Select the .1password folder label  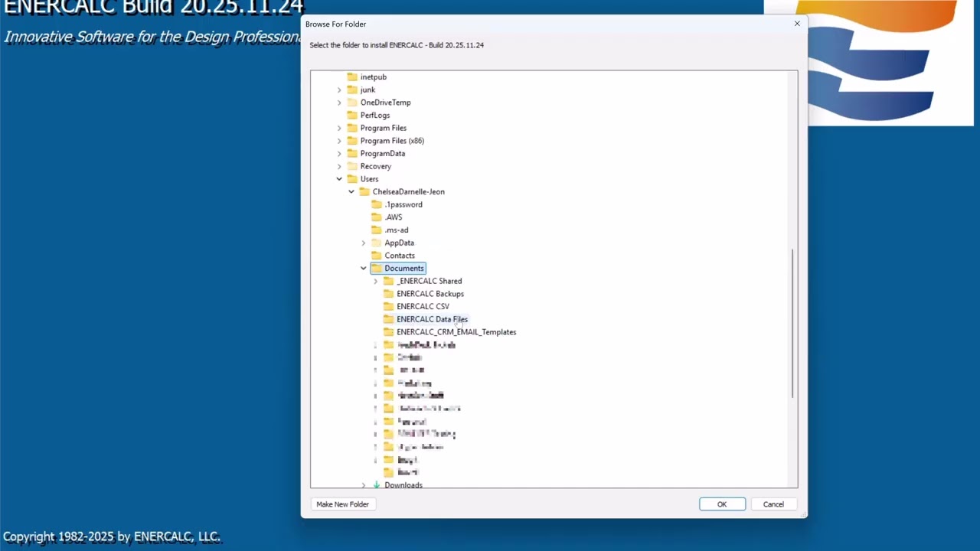tap(403, 204)
